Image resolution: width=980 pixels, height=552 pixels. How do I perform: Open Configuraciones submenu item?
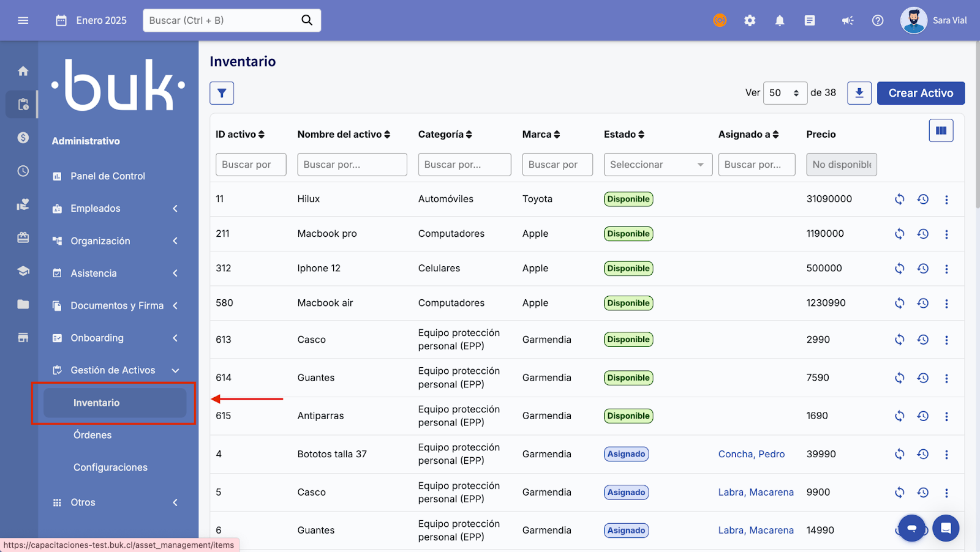[110, 468]
